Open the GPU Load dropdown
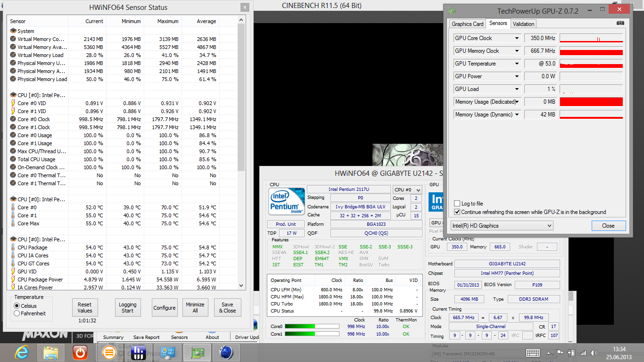The image size is (644, 362). point(517,89)
